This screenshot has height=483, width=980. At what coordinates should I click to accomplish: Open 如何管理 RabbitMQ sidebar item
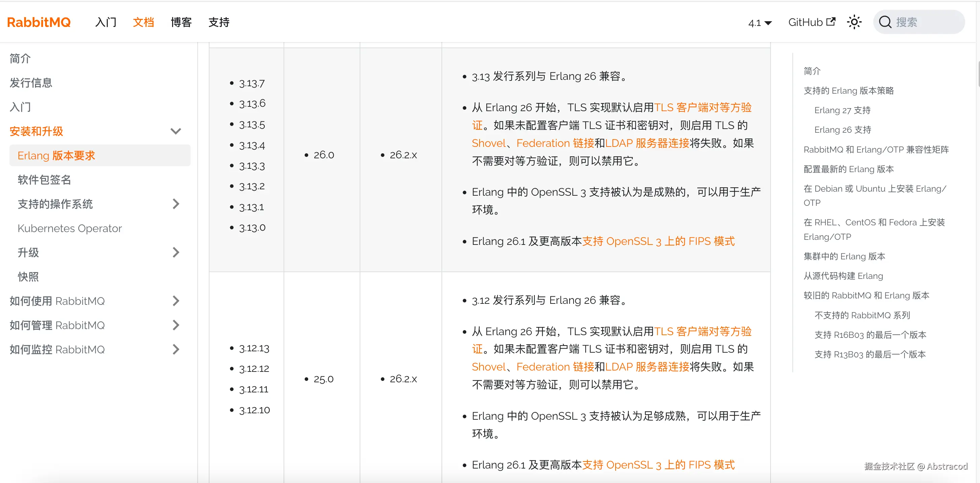click(57, 325)
